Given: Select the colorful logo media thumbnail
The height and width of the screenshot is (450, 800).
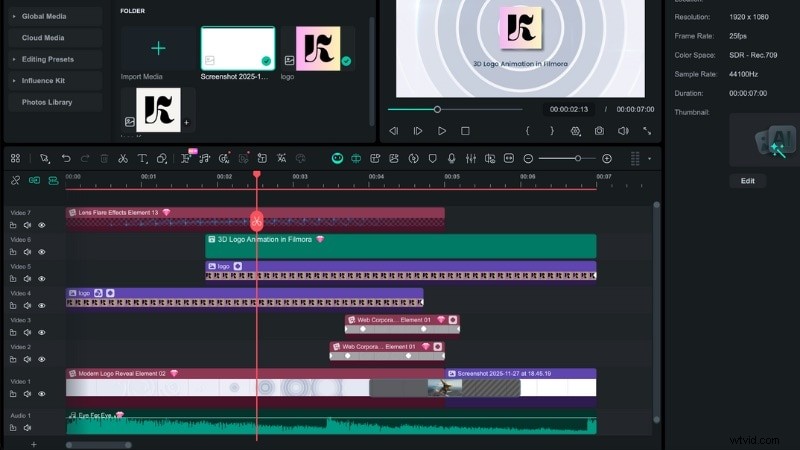Looking at the screenshot, I should [x=318, y=48].
